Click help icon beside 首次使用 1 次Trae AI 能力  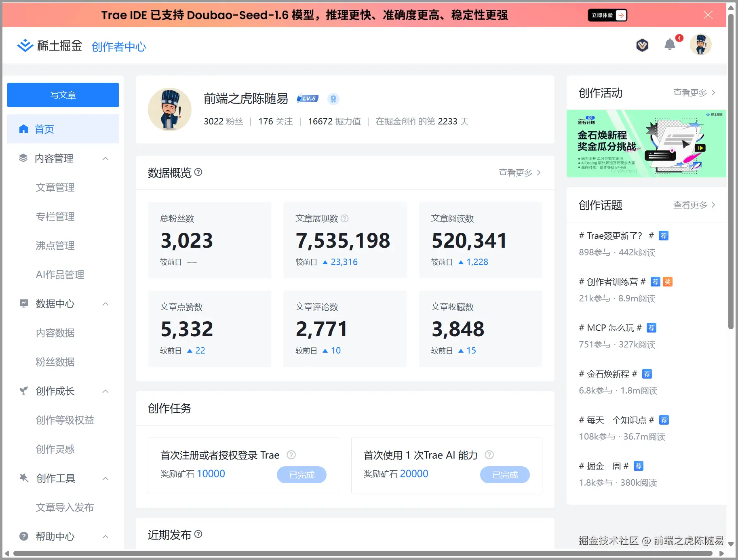point(489,455)
